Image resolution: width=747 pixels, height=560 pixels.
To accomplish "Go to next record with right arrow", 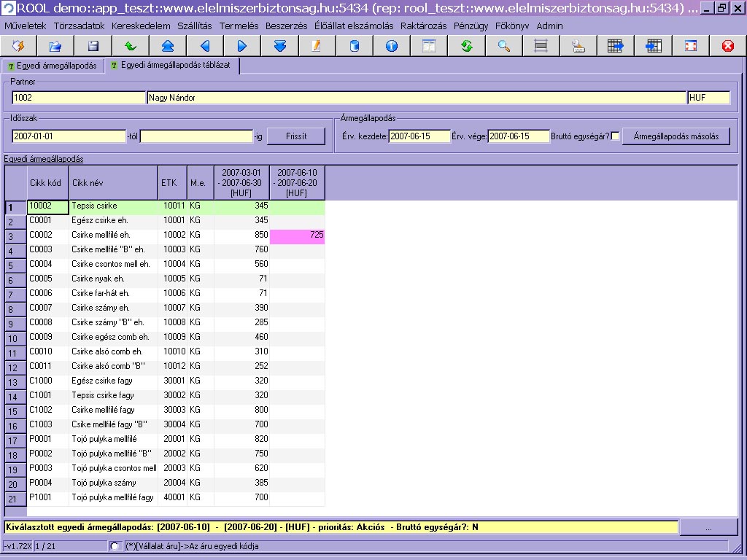I will point(242,46).
